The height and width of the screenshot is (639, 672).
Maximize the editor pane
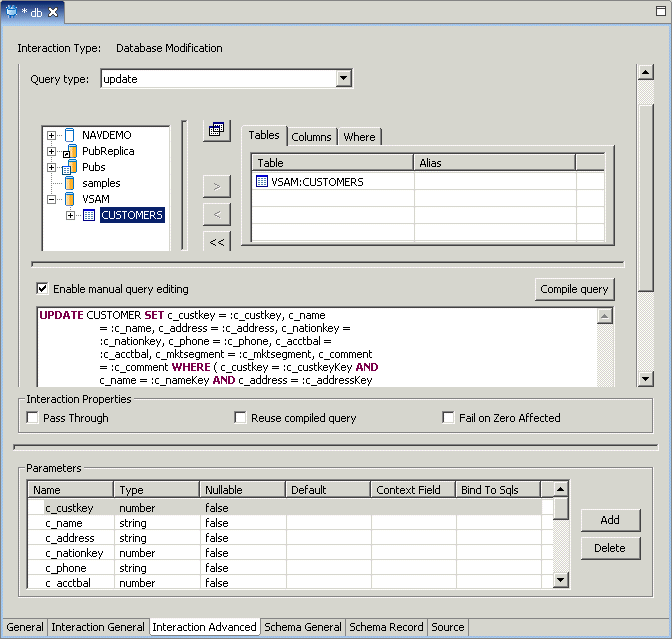click(661, 11)
